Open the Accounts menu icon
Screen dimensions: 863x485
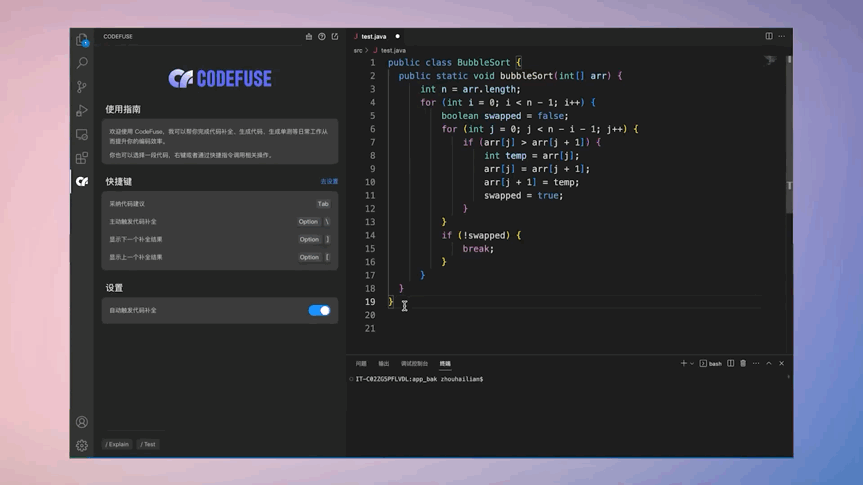coord(82,422)
